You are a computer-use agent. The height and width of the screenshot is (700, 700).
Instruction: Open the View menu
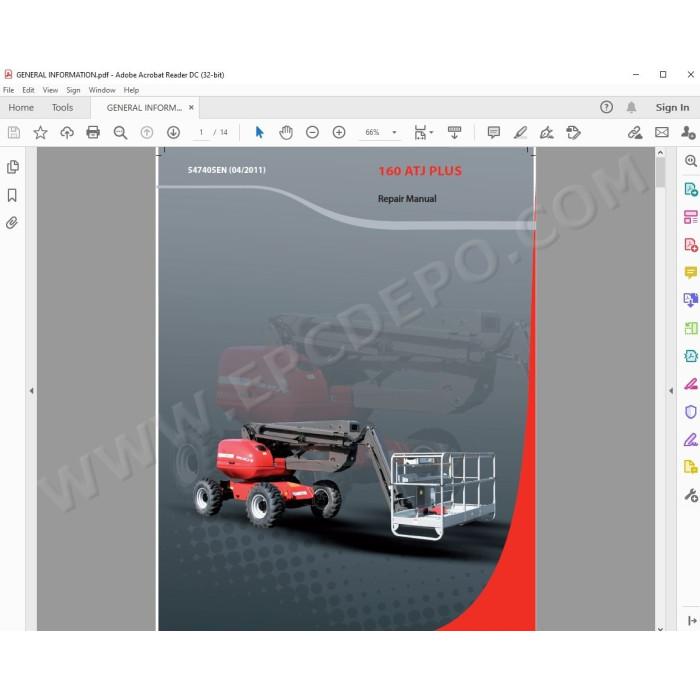(50, 90)
